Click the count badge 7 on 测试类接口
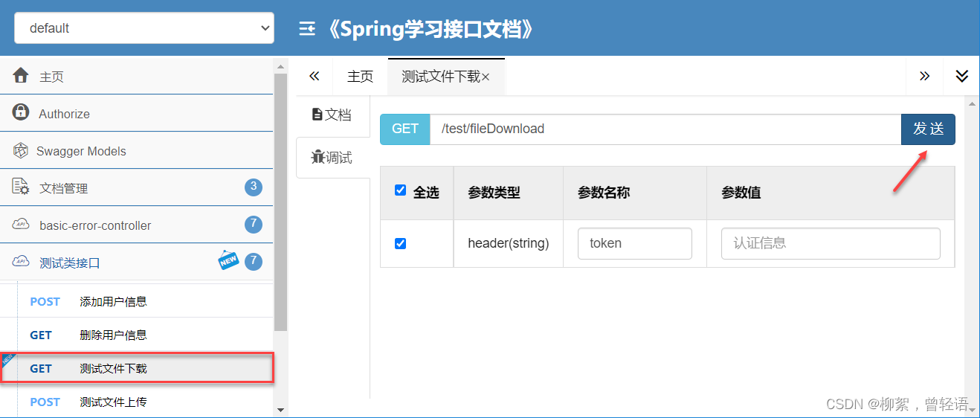This screenshot has width=980, height=418. coord(254,261)
